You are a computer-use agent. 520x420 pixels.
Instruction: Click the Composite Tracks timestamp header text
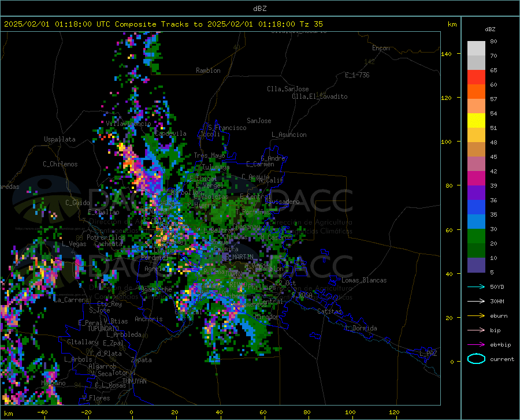(163, 24)
